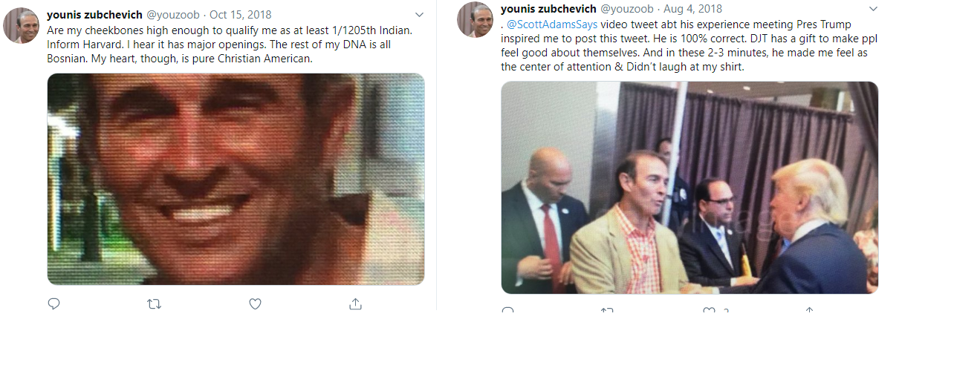Retweet the cheekbones tweet
This screenshot has width=980, height=371.
tap(154, 303)
